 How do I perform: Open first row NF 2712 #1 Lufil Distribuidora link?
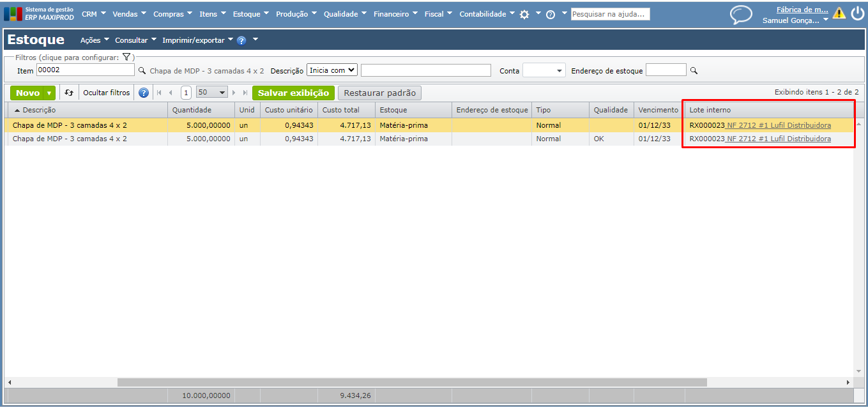pos(779,125)
